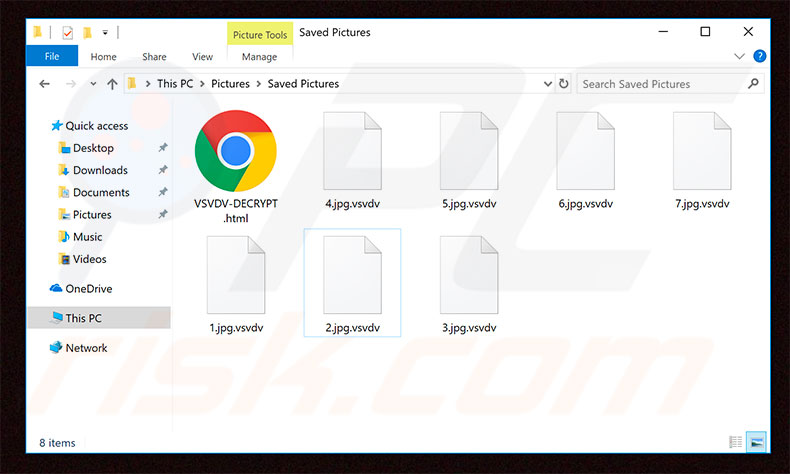This screenshot has width=790, height=474.
Task: Open the File menu tab
Action: tap(52, 57)
